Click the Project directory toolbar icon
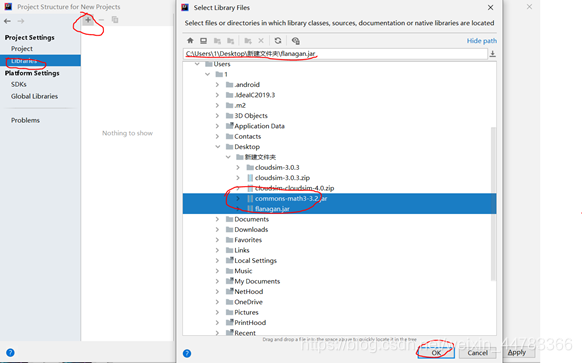Image resolution: width=582 pixels, height=363 pixels. click(x=217, y=40)
